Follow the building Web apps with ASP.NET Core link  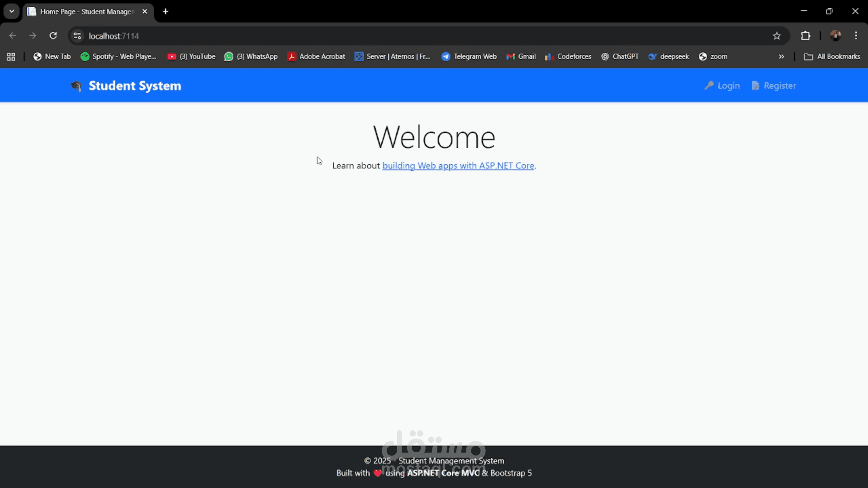click(x=458, y=166)
